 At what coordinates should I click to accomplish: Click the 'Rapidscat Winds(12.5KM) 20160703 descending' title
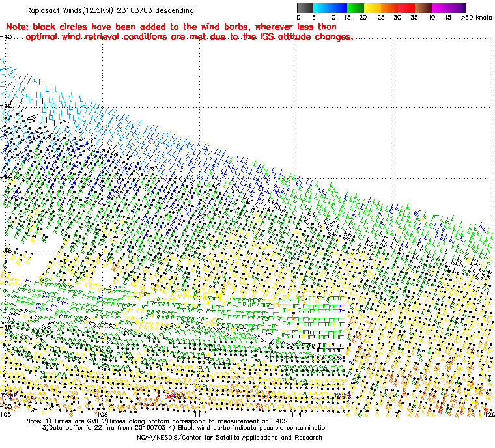(x=110, y=10)
